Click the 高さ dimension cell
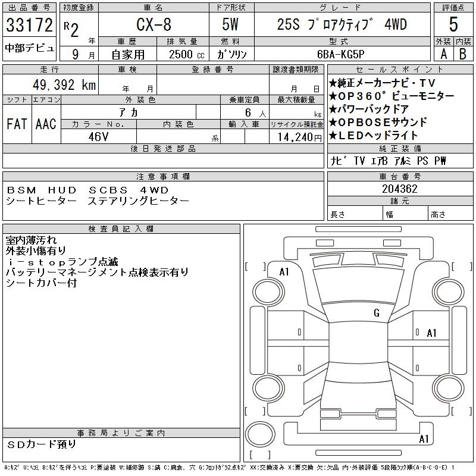 point(450,213)
